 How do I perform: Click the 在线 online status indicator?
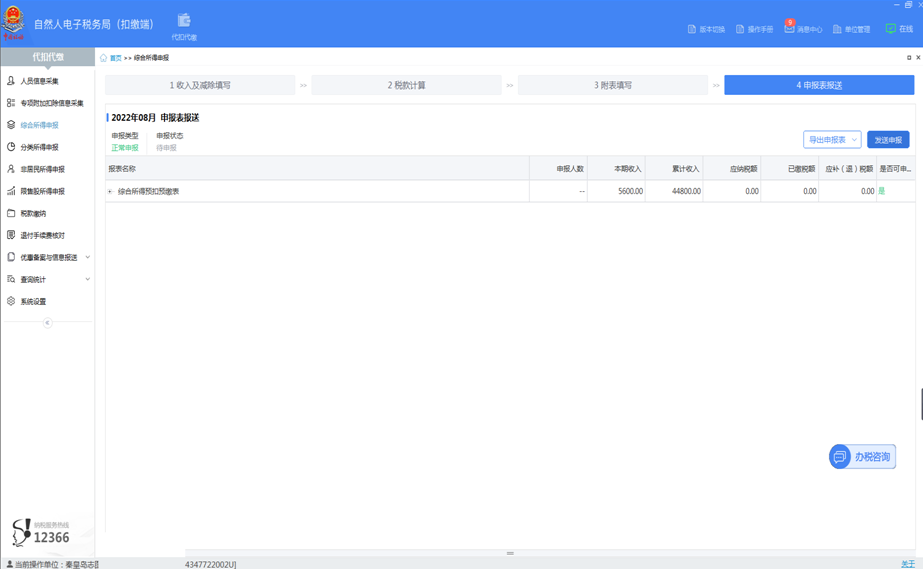[899, 28]
